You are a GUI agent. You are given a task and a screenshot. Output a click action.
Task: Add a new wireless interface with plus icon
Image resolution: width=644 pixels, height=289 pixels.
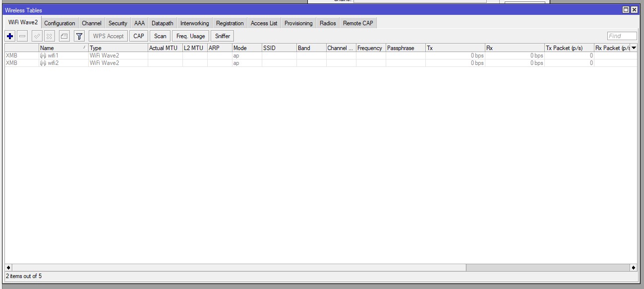pyautogui.click(x=9, y=36)
